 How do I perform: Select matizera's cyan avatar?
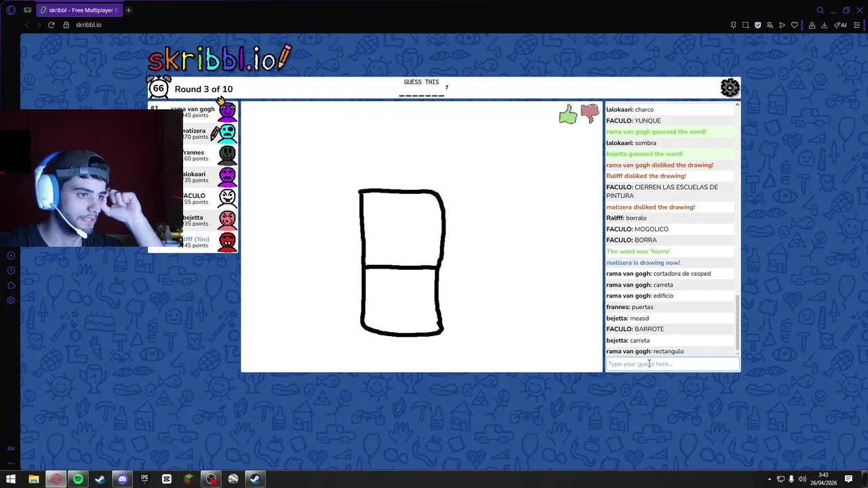[227, 133]
